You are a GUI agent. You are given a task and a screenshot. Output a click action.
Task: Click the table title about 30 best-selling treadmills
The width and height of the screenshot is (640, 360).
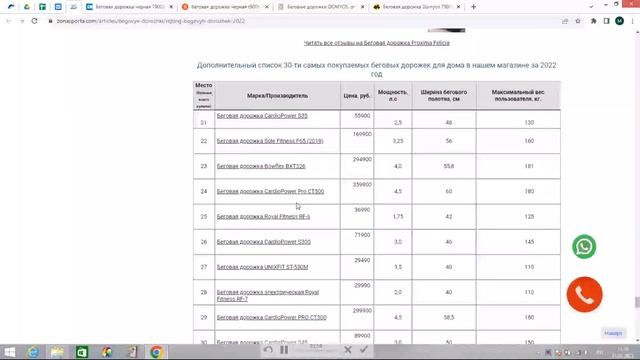point(376,69)
